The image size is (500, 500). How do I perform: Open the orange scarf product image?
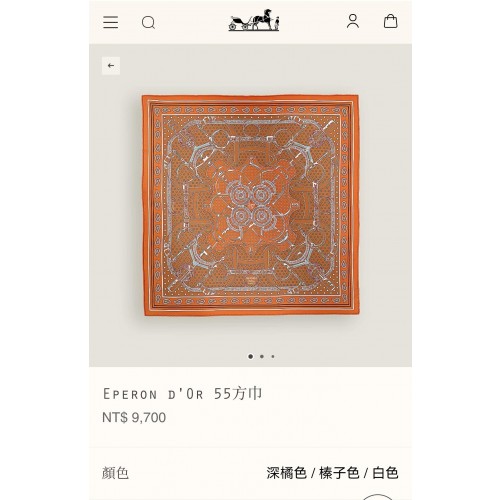(x=251, y=205)
